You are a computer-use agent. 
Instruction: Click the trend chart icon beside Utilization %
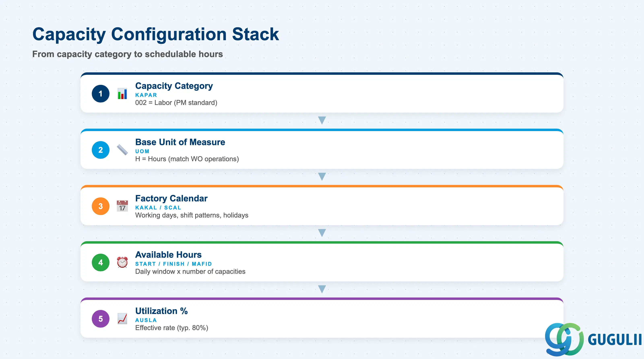(122, 319)
